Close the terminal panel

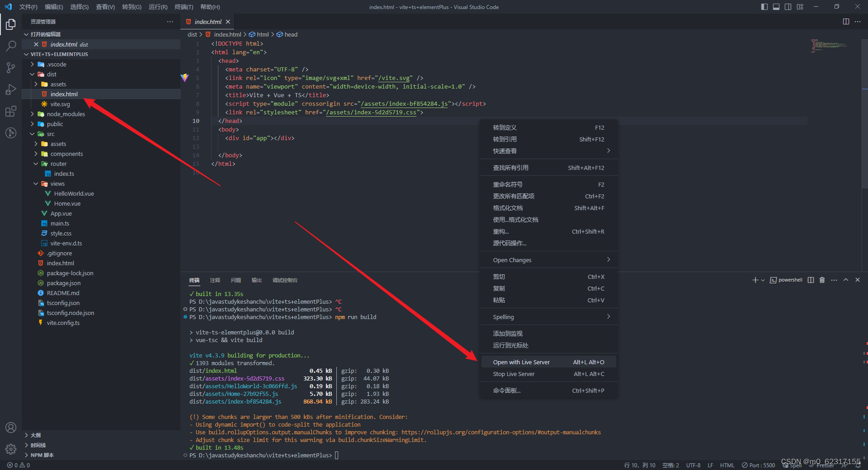pos(858,280)
